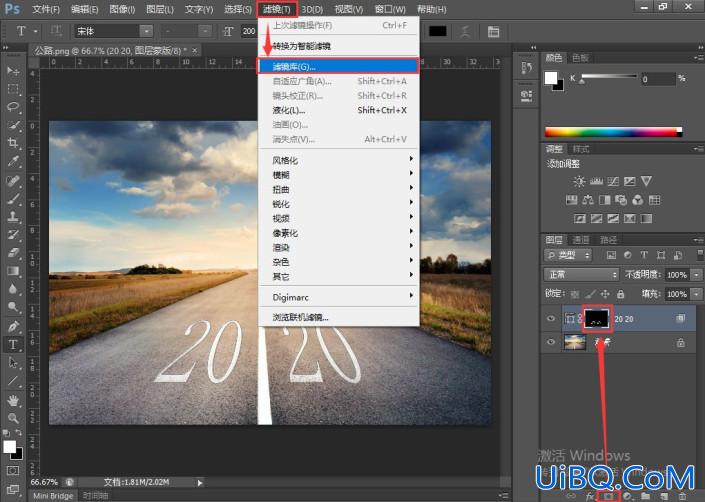Screen dimensions: 705x502
Task: Select the Clone Stamp tool
Action: pos(13,216)
